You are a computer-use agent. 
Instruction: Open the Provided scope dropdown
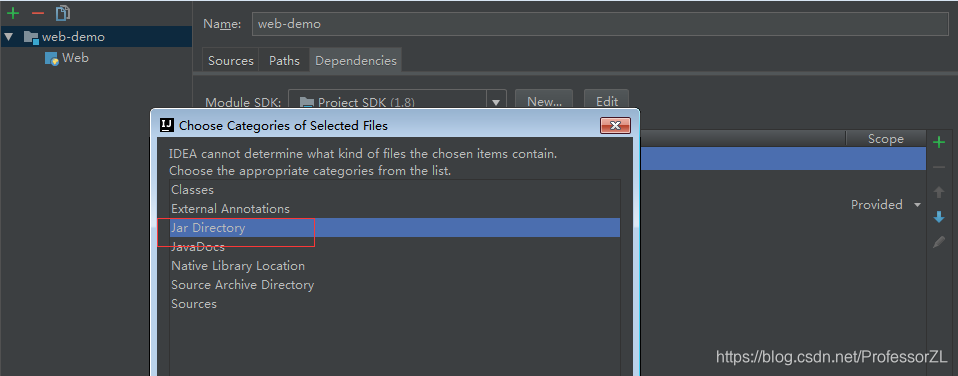pos(886,205)
